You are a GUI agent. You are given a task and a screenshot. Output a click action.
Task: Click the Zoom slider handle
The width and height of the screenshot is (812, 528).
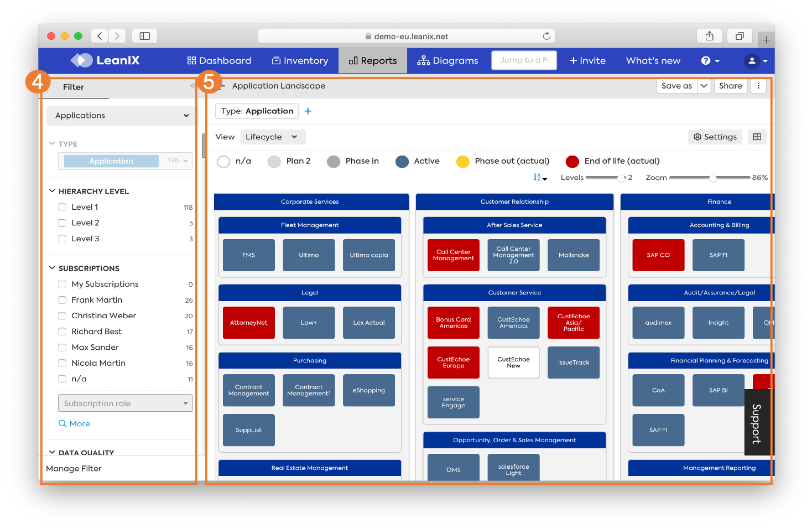pyautogui.click(x=713, y=178)
